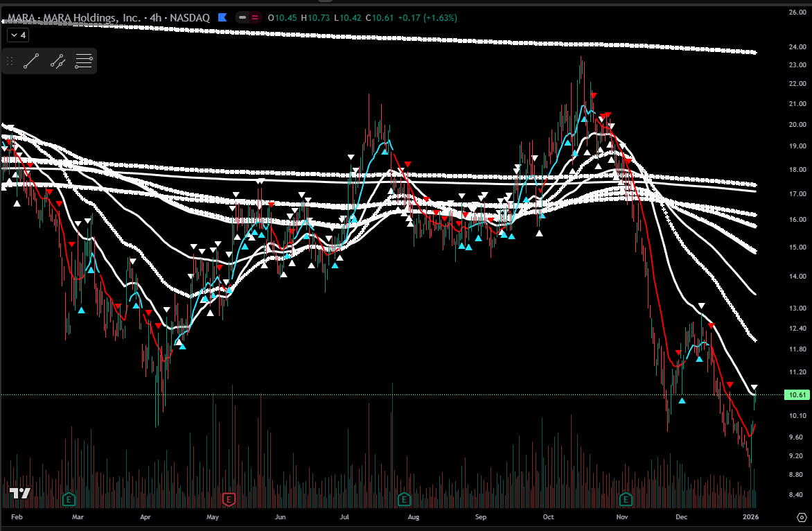Select the Fib Retracement drawing tool

83,61
